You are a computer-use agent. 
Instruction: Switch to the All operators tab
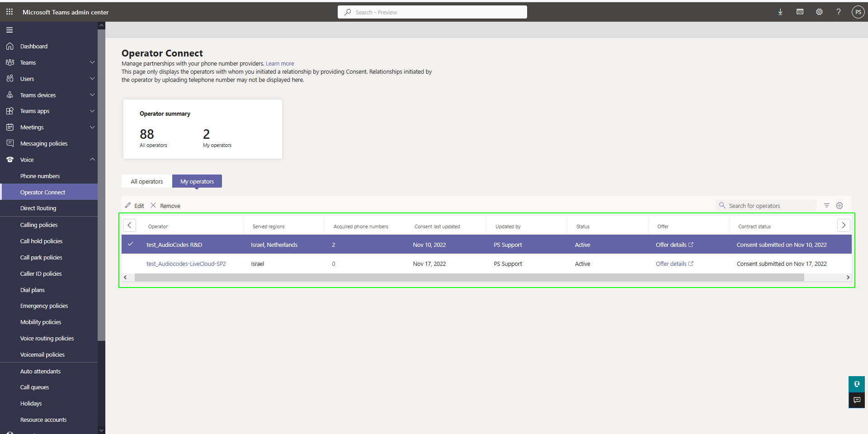[147, 181]
